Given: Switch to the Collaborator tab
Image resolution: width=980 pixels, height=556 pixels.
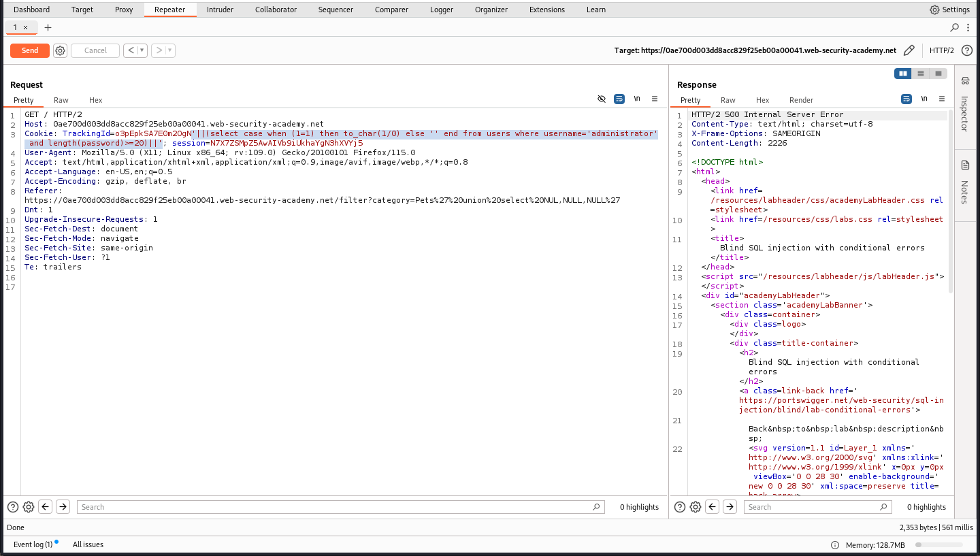Looking at the screenshot, I should point(276,10).
